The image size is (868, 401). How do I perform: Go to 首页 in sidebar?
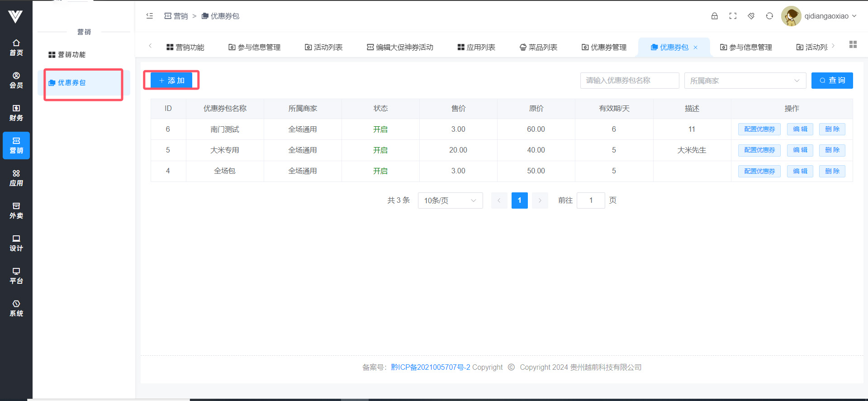16,48
